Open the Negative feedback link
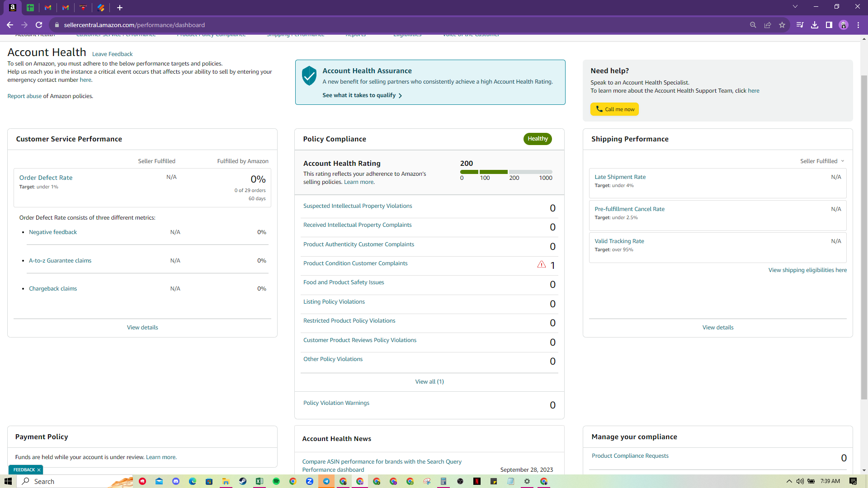The width and height of the screenshot is (868, 488). pos(53,232)
